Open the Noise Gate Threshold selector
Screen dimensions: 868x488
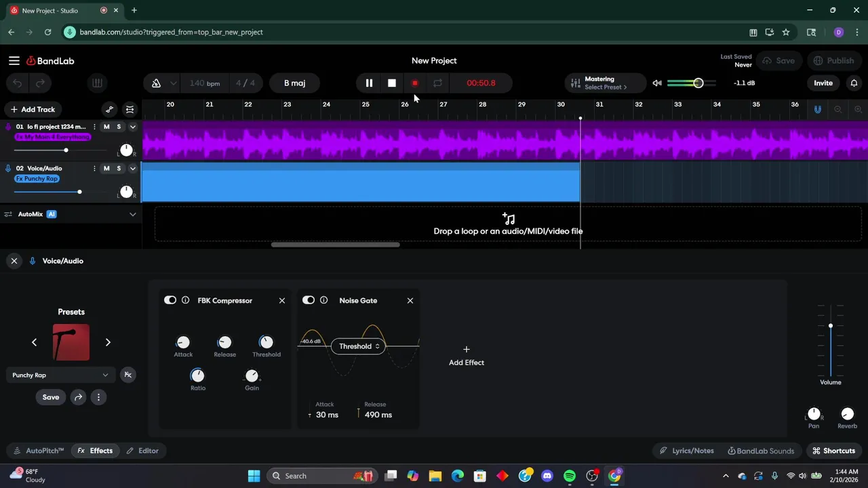359,346
